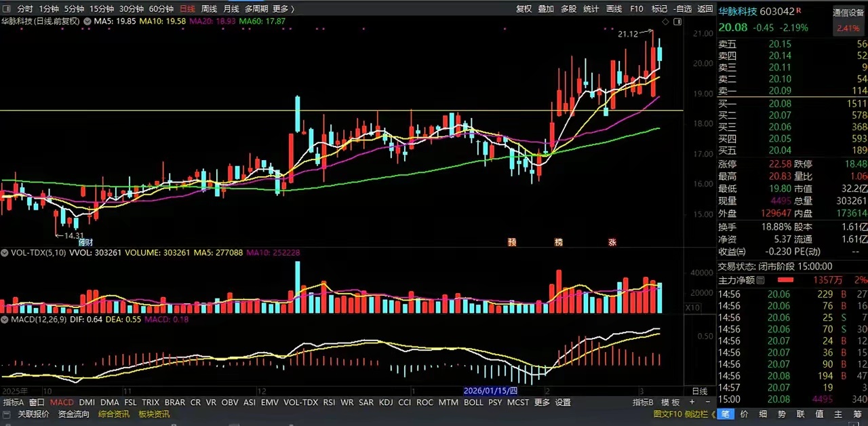Toggle the MA indicator circle arrow beside 华脉科技(日线,前复权)

click(87, 21)
